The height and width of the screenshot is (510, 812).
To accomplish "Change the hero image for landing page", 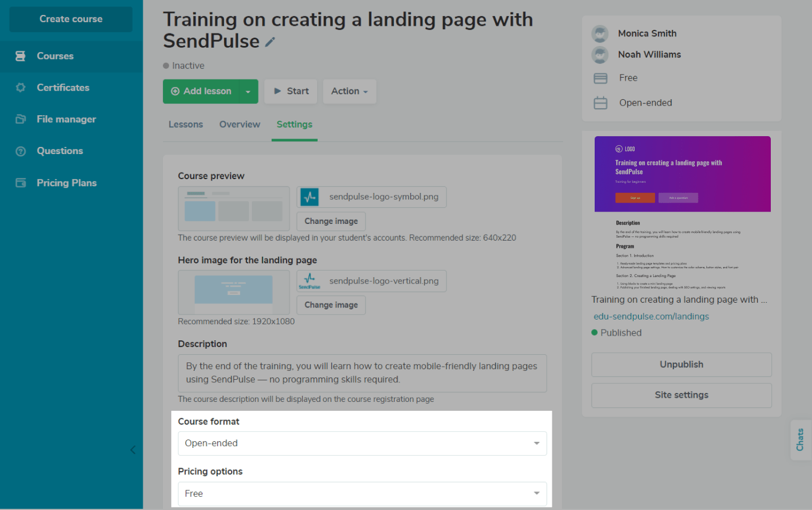I will click(x=331, y=305).
